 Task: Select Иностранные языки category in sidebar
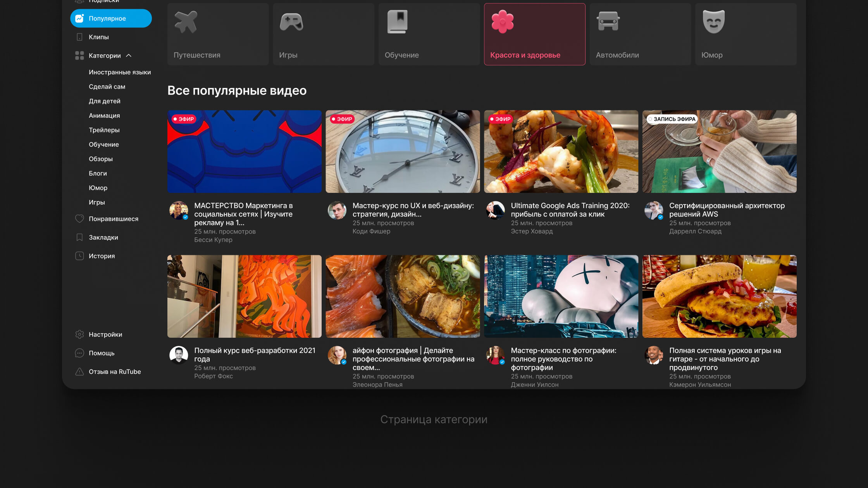120,72
